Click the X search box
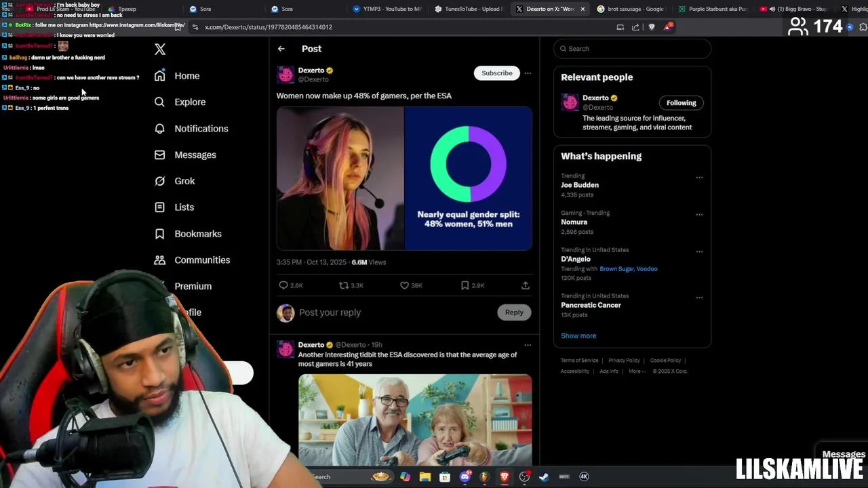Viewport: 868px width, 488px height. click(632, 49)
